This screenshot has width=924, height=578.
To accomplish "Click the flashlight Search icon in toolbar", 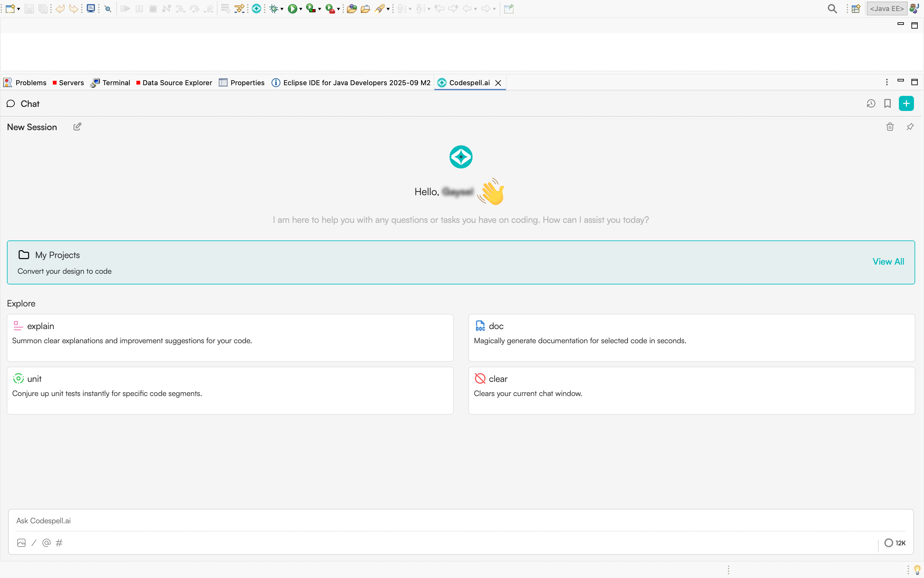I will (x=379, y=8).
